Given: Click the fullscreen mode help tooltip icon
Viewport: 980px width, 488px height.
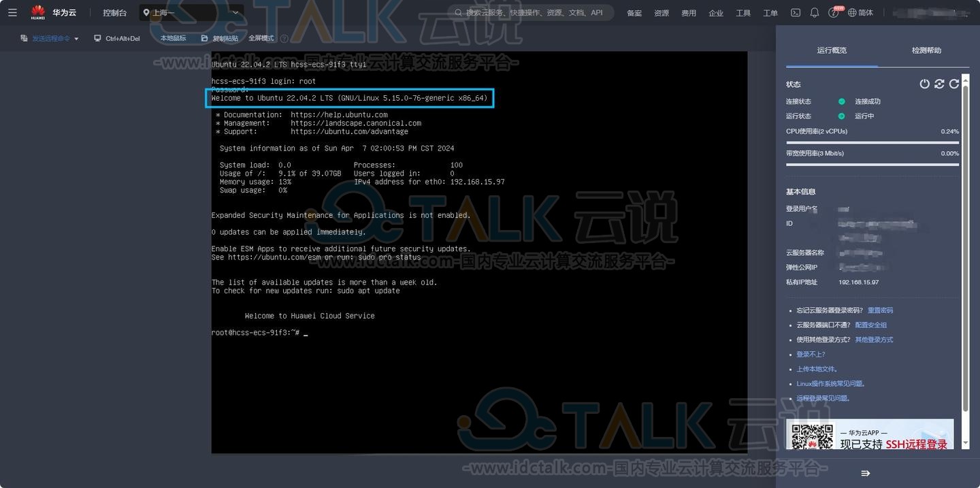Looking at the screenshot, I should pos(284,39).
